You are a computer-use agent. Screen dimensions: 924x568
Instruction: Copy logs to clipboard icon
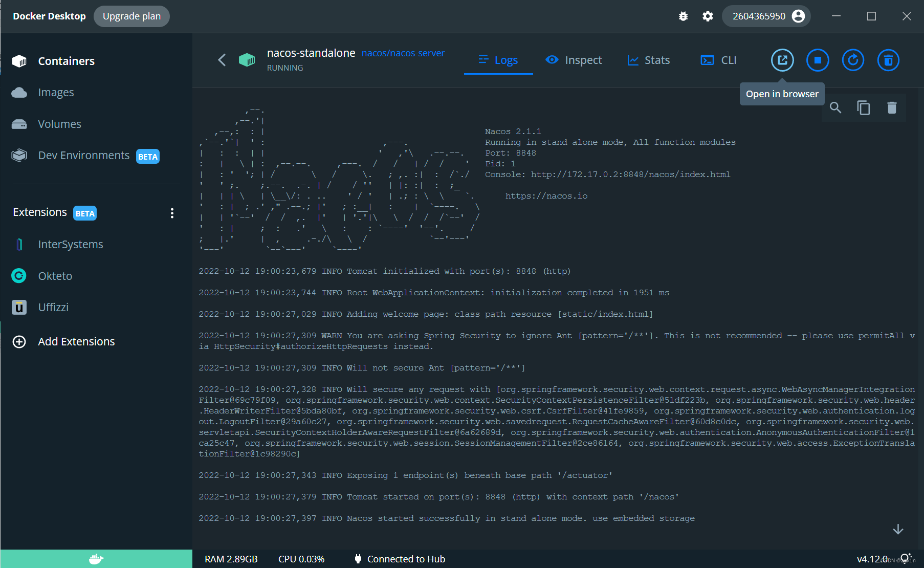[x=864, y=108]
